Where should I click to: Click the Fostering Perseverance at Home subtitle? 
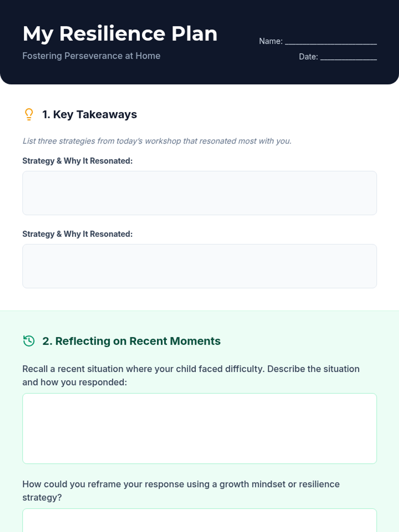[91, 56]
